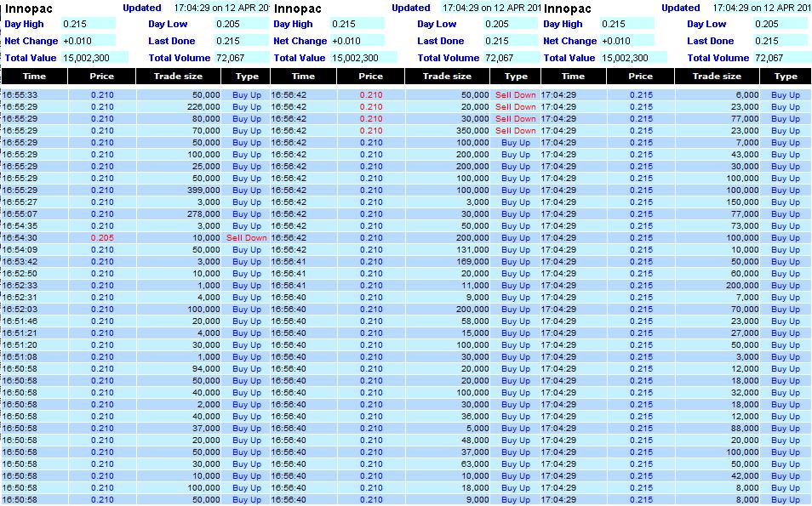The height and width of the screenshot is (506, 812).
Task: Click the Time column header in middle panel
Action: click(304, 77)
